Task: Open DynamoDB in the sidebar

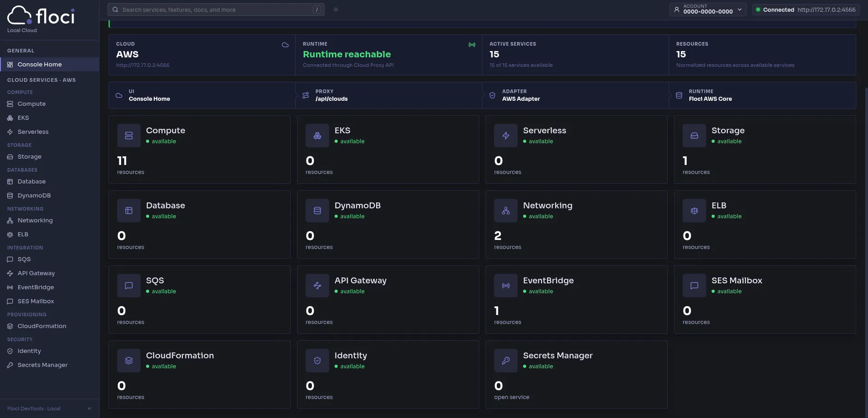Action: click(x=50, y=196)
